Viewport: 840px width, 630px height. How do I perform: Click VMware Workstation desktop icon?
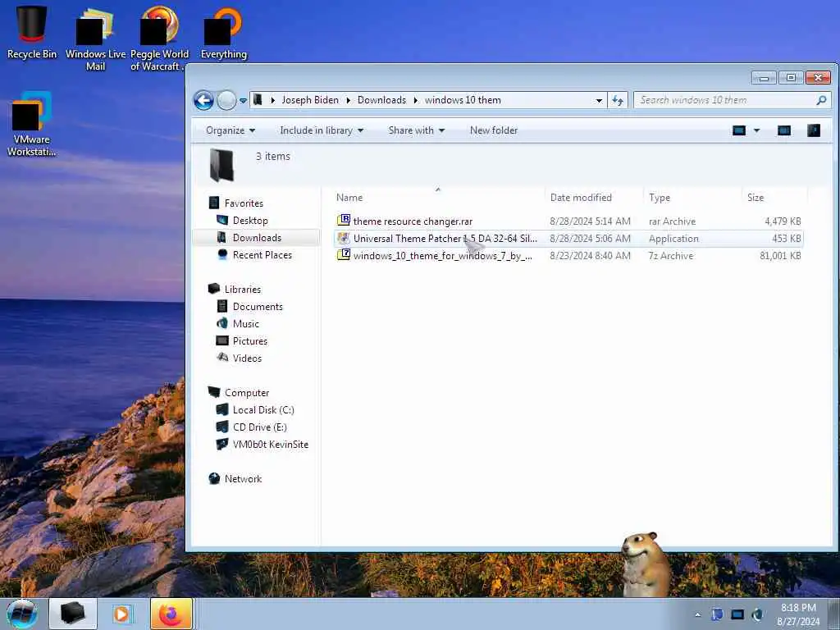coord(32,124)
